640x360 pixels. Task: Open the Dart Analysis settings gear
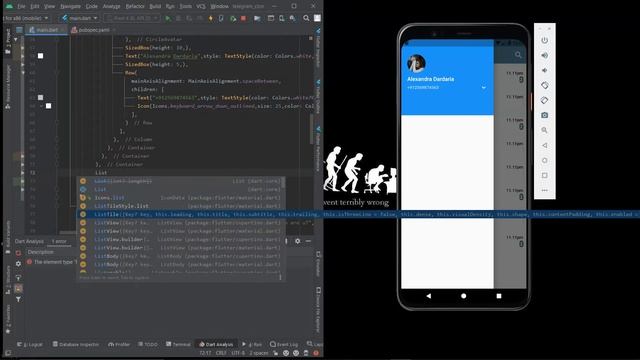(x=298, y=241)
